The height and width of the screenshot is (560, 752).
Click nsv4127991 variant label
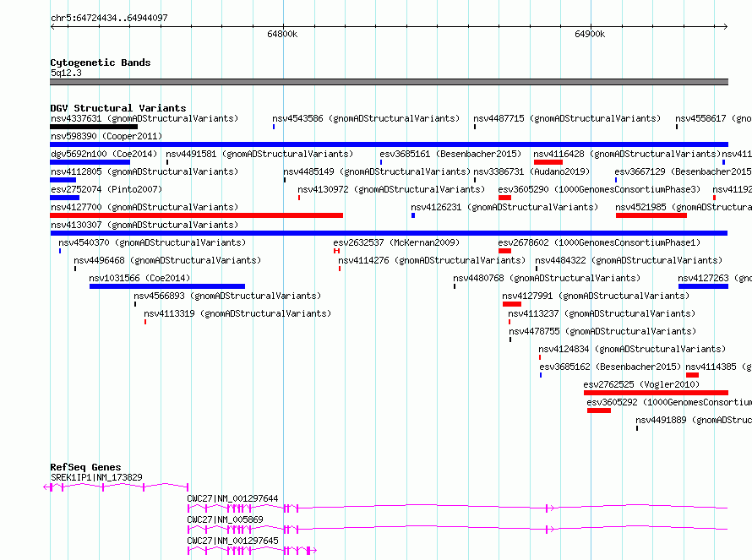point(596,296)
